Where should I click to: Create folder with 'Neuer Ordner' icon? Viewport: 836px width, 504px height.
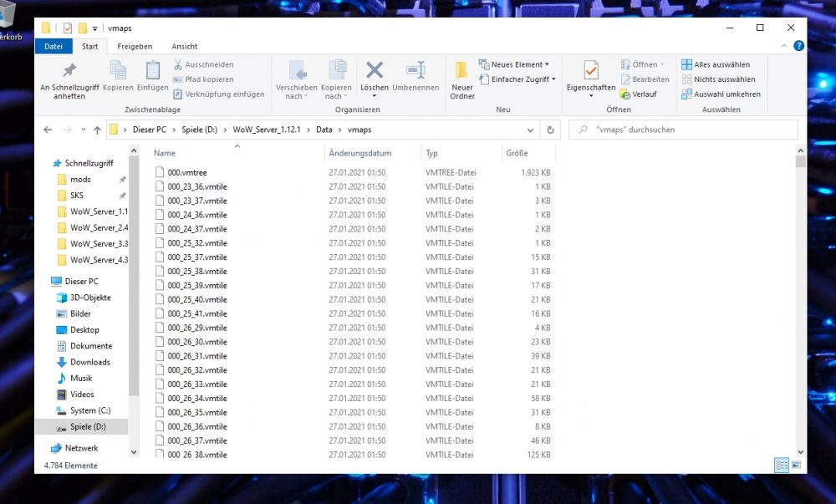coord(461,70)
